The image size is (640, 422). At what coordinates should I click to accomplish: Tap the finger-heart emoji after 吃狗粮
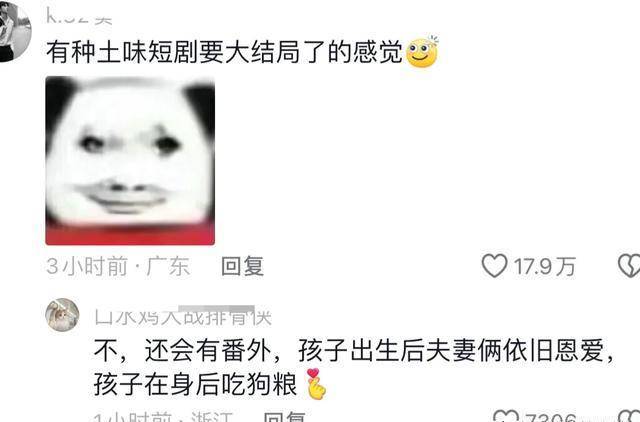pyautogui.click(x=316, y=384)
